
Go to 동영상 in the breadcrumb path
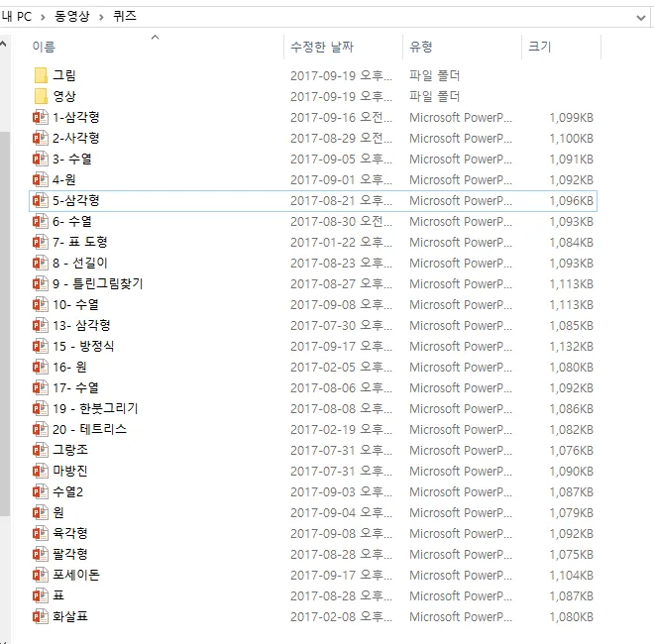(x=72, y=16)
